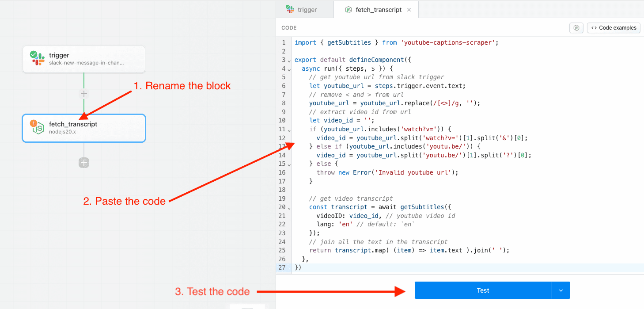Open the dropdown next to the Test button
The height and width of the screenshot is (309, 644).
[561, 290]
